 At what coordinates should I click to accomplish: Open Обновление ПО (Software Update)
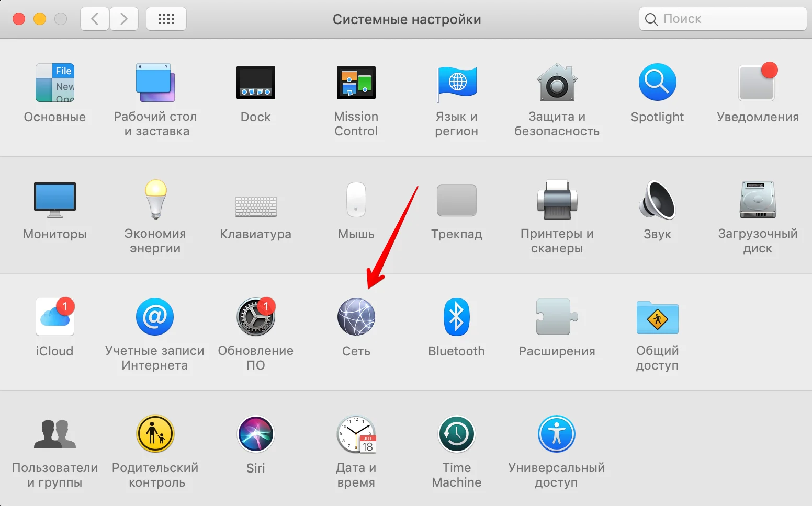click(255, 317)
